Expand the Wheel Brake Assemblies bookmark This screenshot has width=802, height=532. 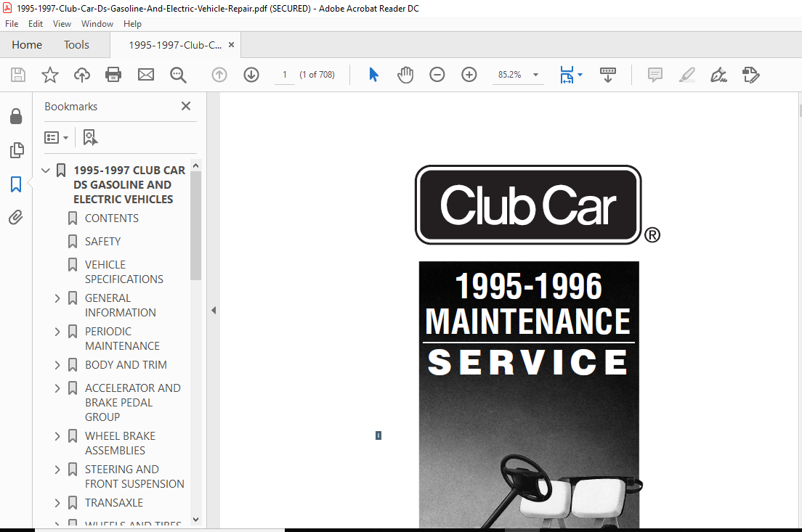[x=57, y=436]
